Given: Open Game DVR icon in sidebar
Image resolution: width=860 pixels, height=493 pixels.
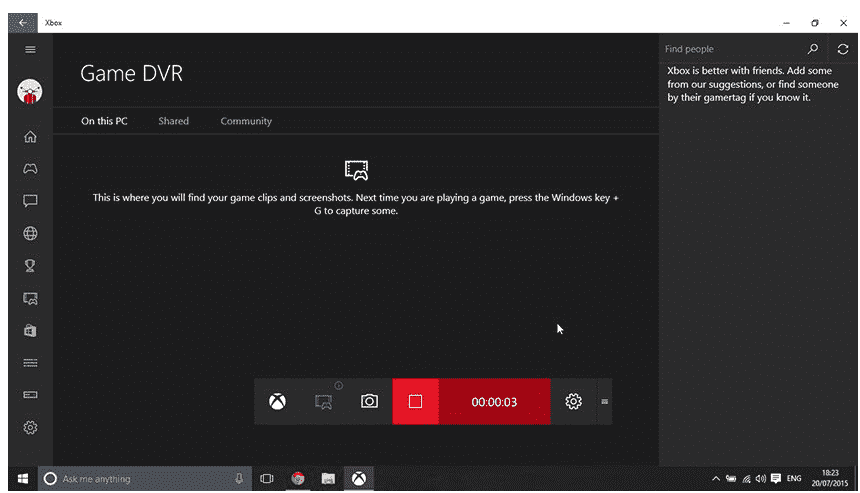Looking at the screenshot, I should (x=30, y=298).
